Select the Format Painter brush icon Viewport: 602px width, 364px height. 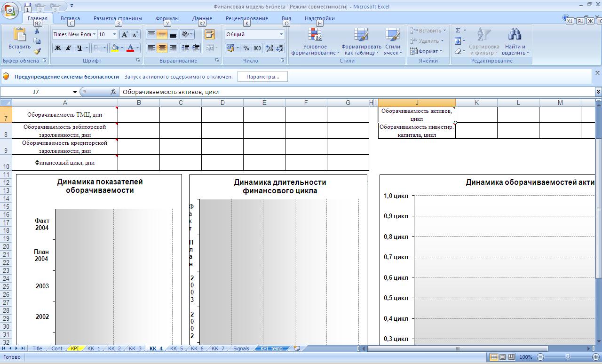pyautogui.click(x=37, y=51)
